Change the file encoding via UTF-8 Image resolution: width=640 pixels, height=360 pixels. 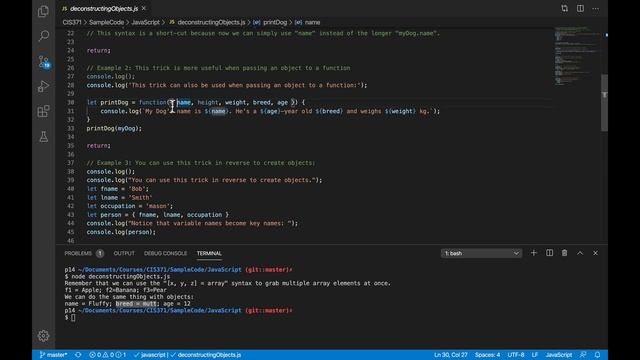click(516, 355)
